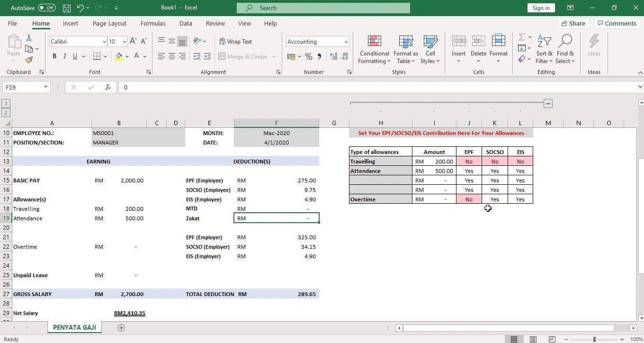Expand the Name Box dropdown
The height and width of the screenshot is (343, 644).
(45, 87)
